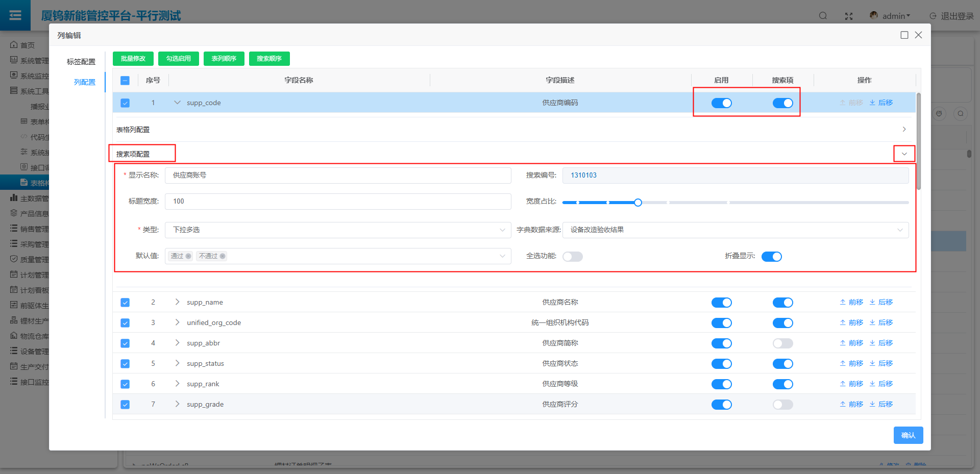Screen dimensions: 980x474
Task: Click the hamburger menu icon at top left
Action: [x=15, y=15]
